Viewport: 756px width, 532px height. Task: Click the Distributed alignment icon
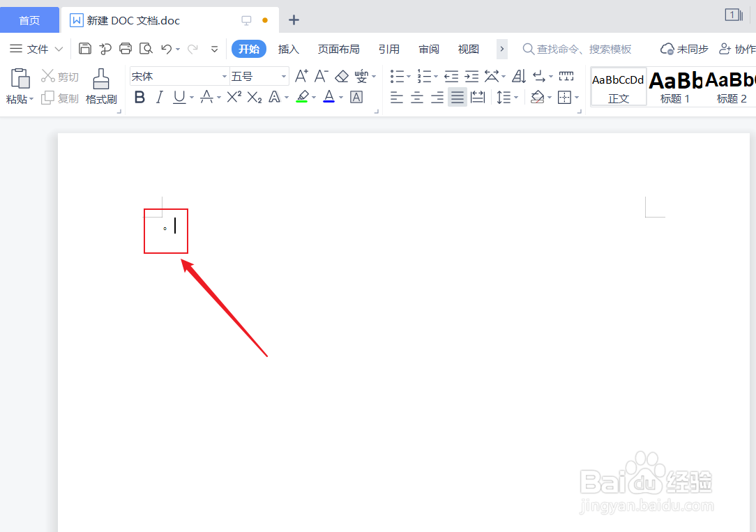[x=477, y=98]
